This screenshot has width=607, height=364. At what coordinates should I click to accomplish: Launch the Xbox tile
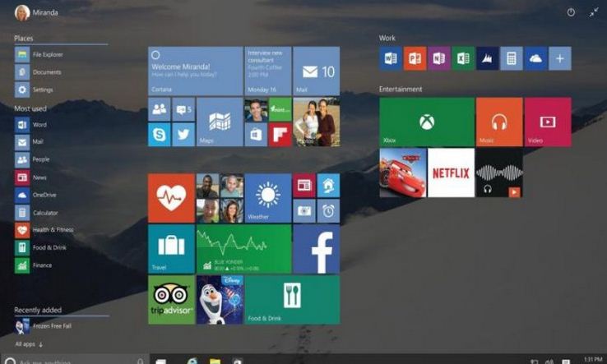[427, 122]
